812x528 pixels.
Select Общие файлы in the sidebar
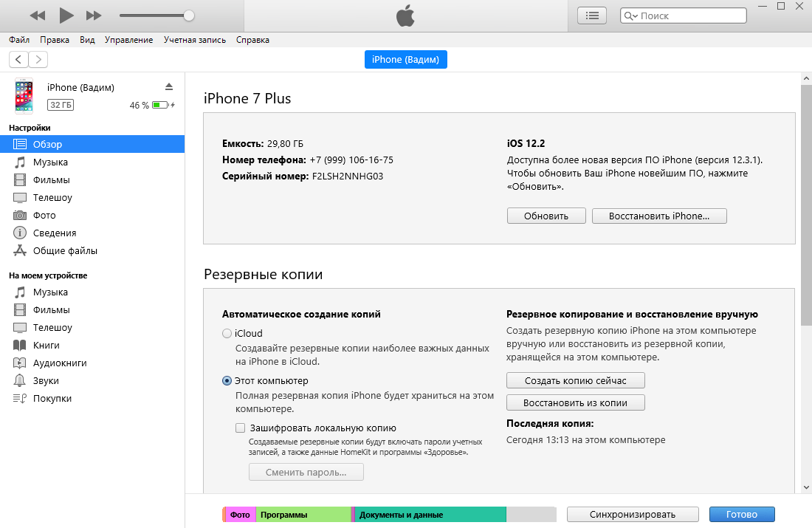[x=65, y=250]
